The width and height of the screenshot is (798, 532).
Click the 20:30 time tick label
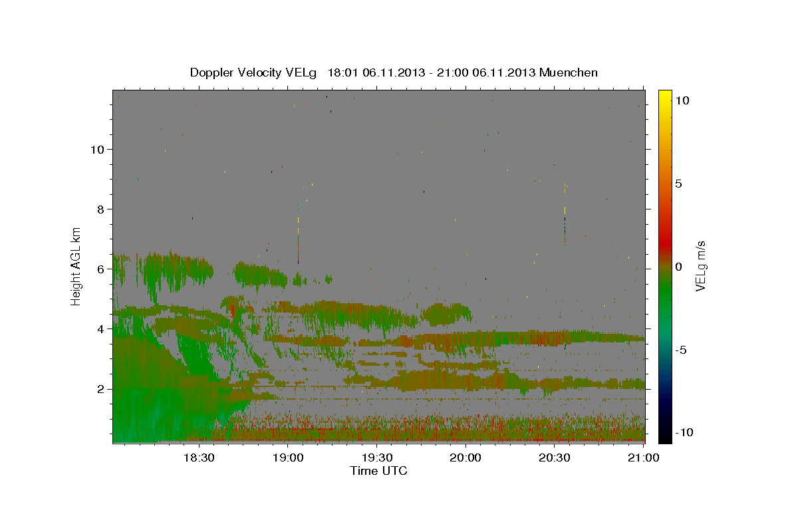tap(555, 458)
